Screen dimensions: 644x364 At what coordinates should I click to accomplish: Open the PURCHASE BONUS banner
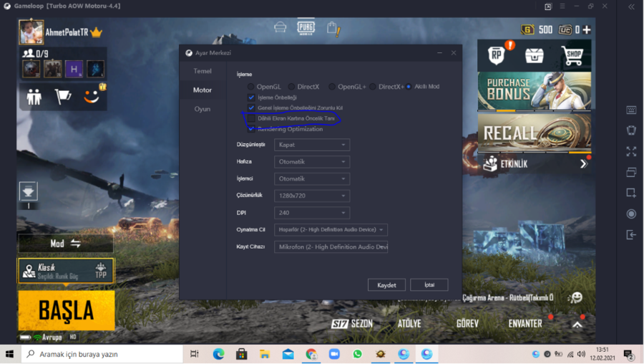[x=535, y=91]
